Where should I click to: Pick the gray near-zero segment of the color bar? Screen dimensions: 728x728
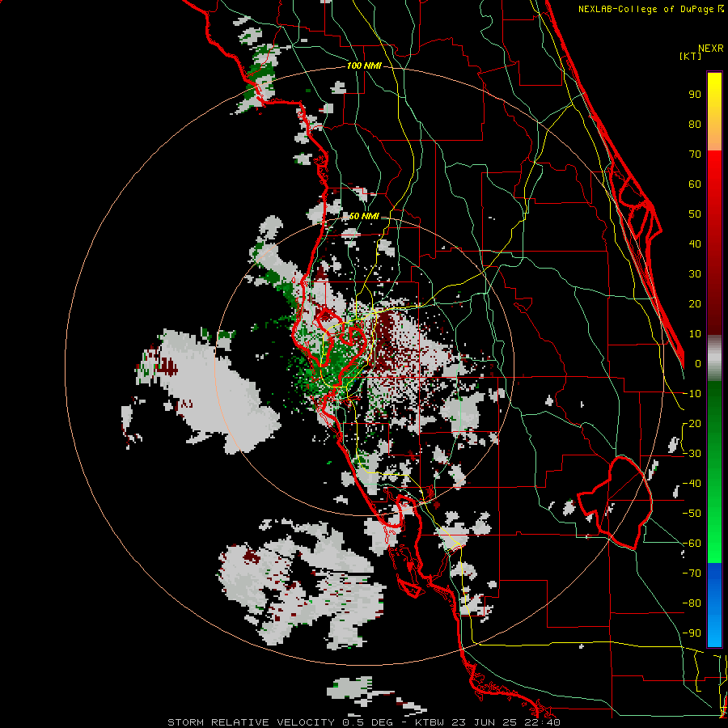[714, 358]
